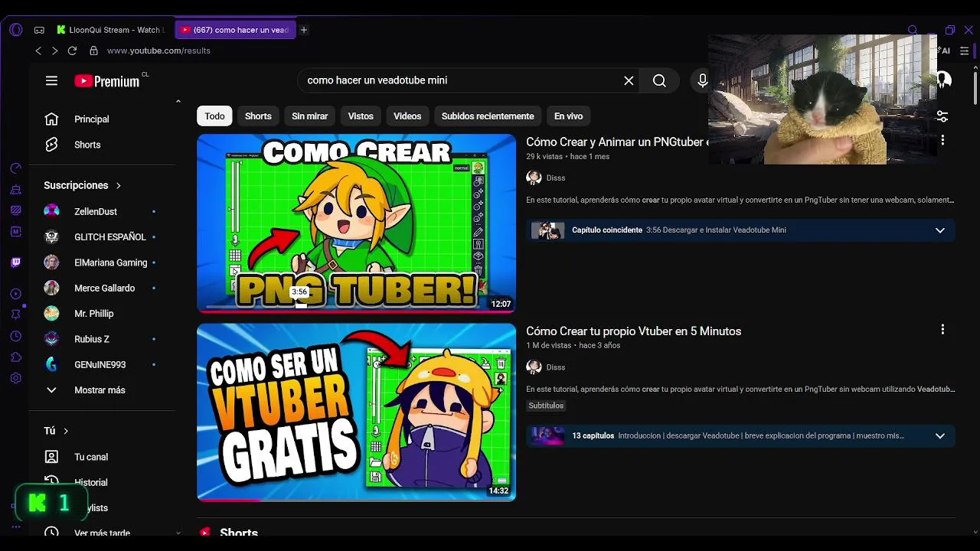Open the Disss avatar on the first result
980x551 pixels.
pyautogui.click(x=534, y=178)
